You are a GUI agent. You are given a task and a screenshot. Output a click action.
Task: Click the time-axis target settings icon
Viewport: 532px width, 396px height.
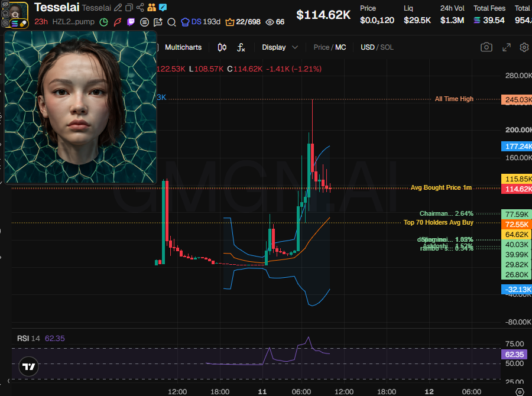(520, 392)
